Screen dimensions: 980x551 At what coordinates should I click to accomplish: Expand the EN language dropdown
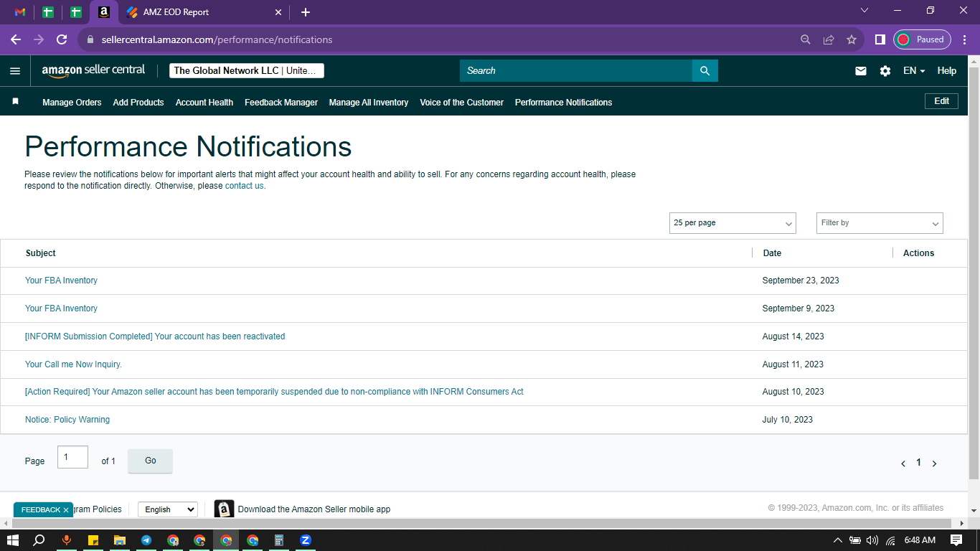(914, 70)
